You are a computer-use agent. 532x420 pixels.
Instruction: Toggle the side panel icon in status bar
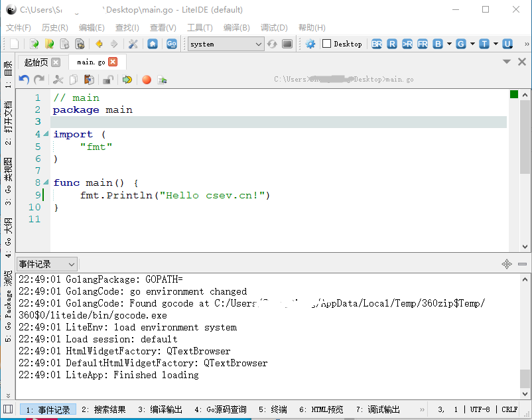pos(8,409)
